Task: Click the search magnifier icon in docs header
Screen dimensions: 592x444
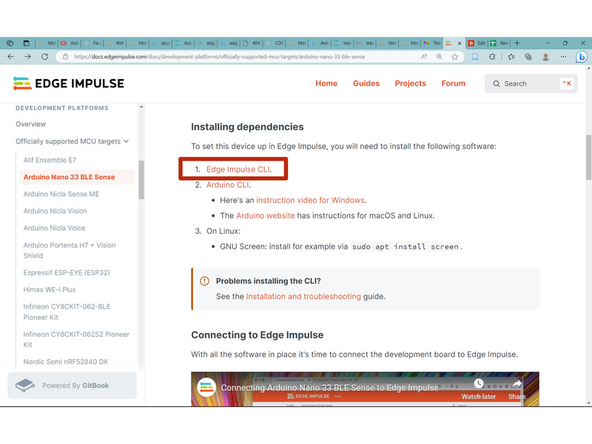Action: [496, 83]
